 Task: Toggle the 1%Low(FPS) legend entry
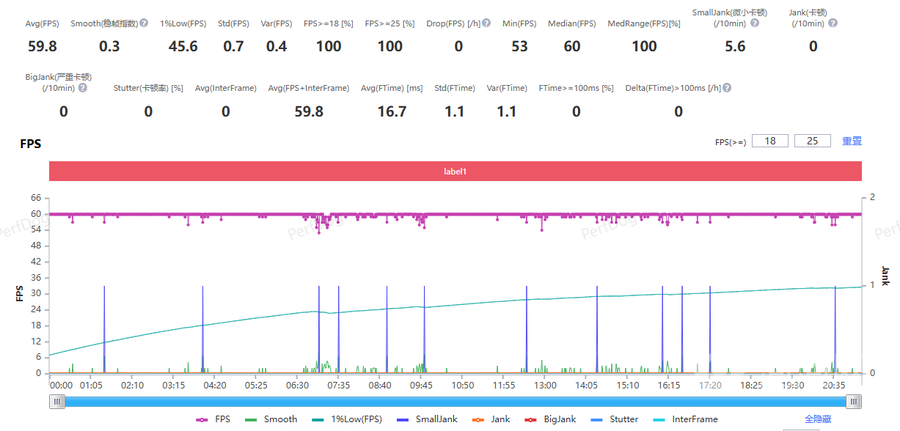[345, 420]
